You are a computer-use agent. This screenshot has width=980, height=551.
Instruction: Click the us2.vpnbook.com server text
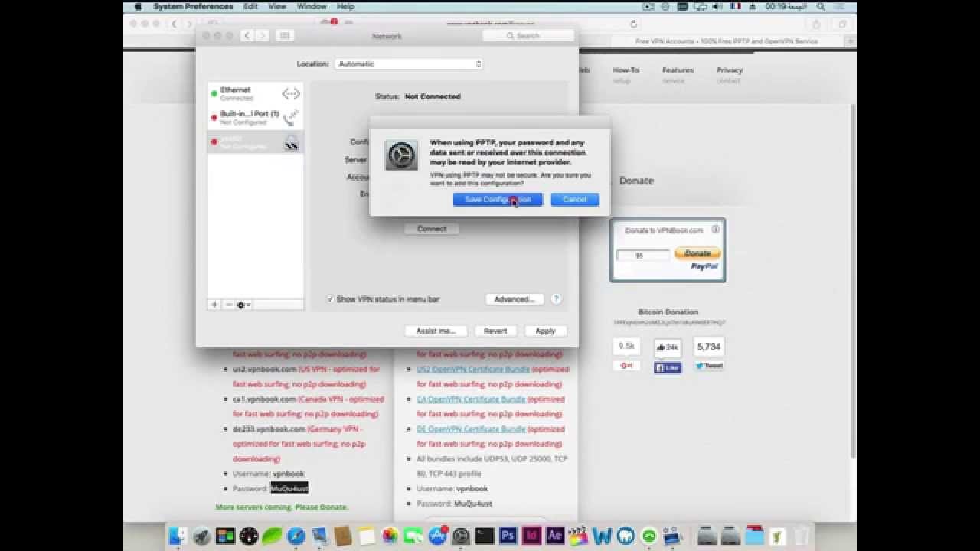(264, 369)
